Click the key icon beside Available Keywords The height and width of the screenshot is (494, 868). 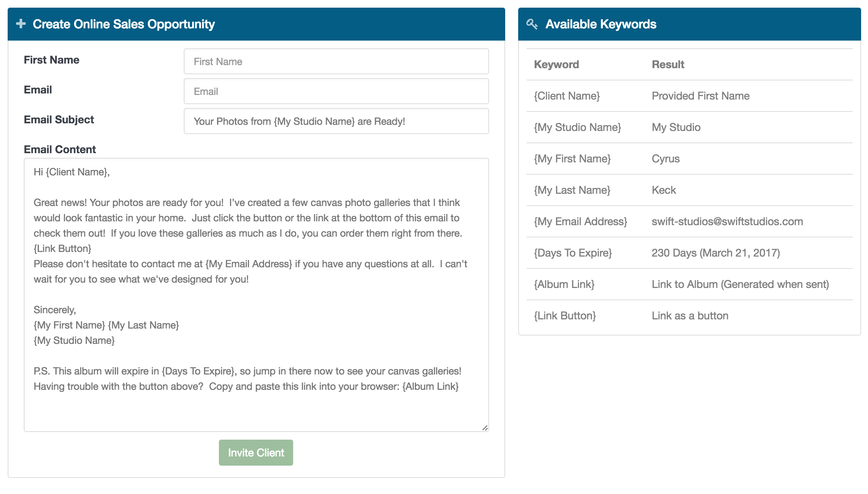[532, 24]
